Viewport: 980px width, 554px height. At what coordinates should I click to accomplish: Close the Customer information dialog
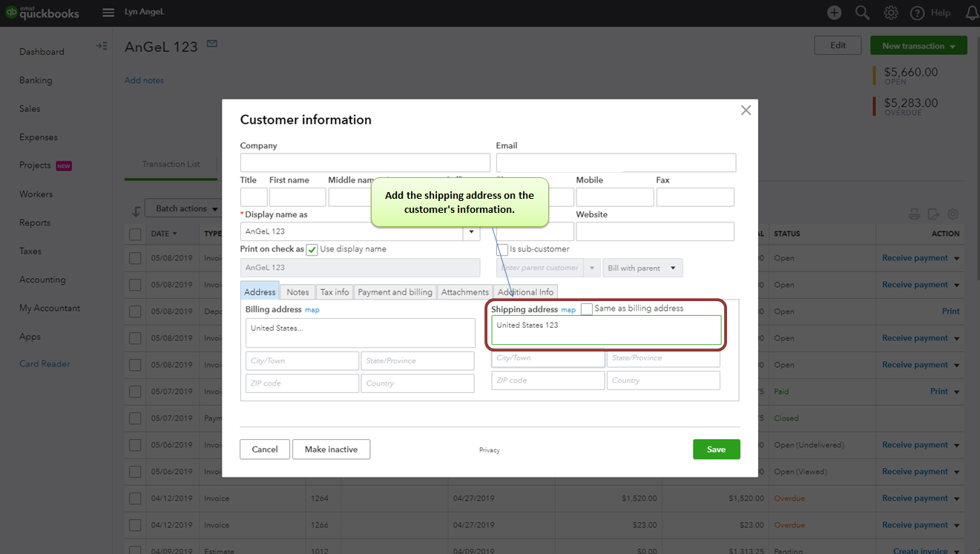point(746,111)
